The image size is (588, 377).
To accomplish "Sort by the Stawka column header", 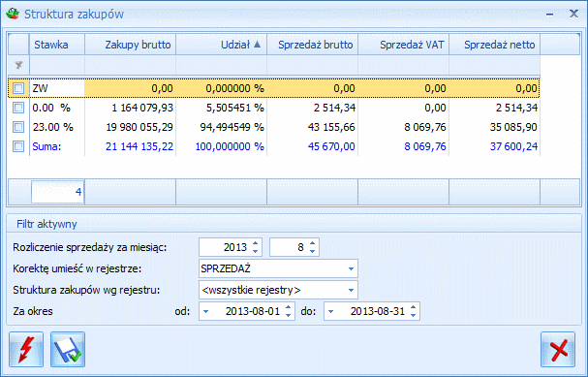I will pos(57,45).
